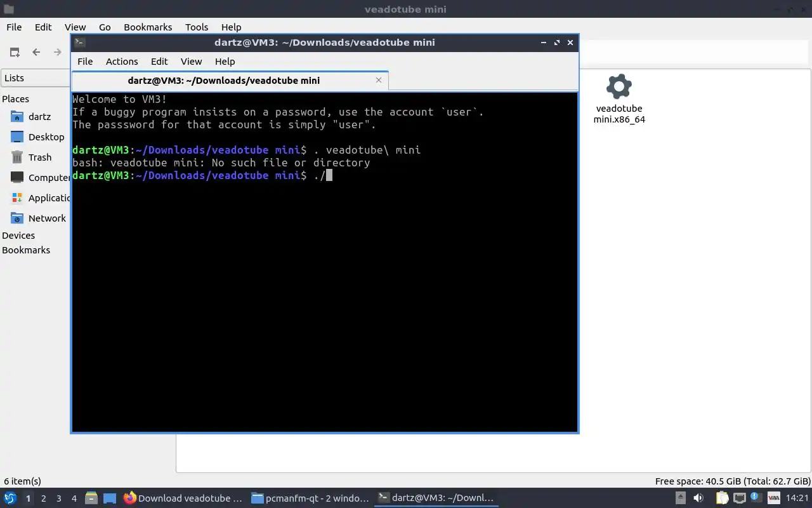The height and width of the screenshot is (508, 812).
Task: Click the file manager folder icon in title bar
Action: pos(8,10)
